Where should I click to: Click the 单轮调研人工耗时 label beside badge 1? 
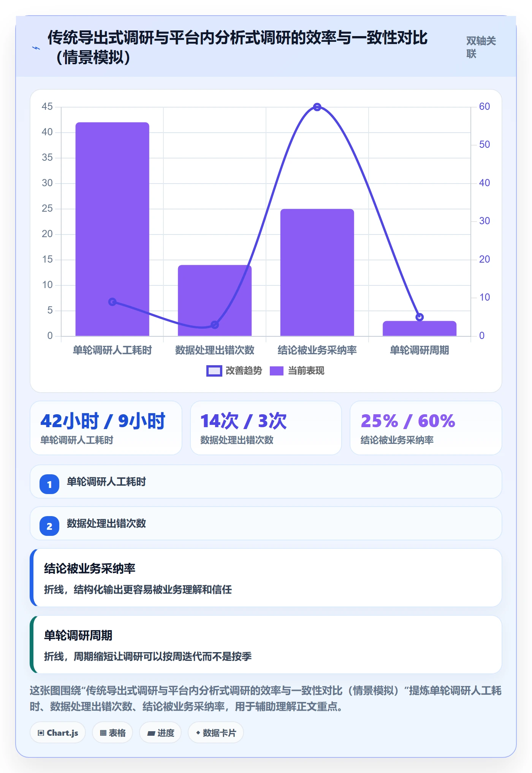pyautogui.click(x=106, y=482)
